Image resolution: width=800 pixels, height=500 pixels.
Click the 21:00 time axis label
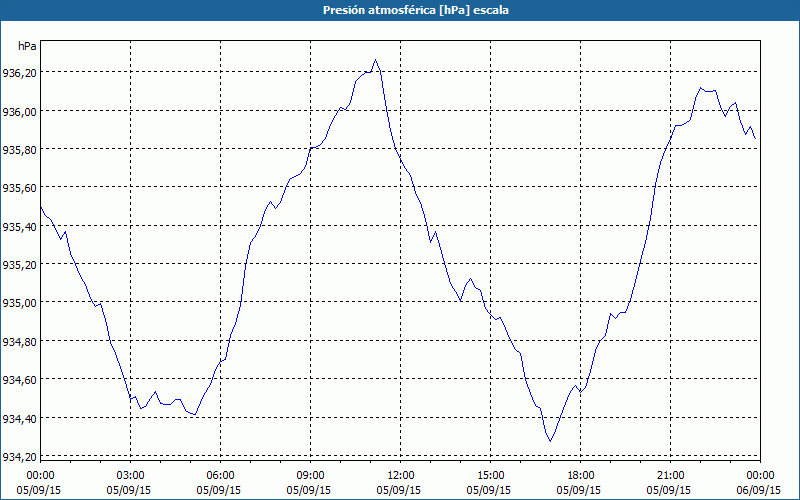670,476
